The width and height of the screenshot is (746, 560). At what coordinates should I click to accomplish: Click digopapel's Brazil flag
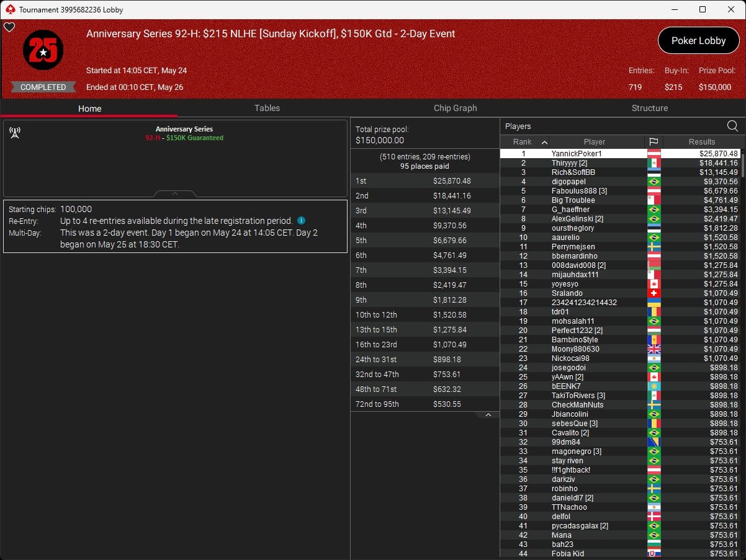[x=654, y=182]
